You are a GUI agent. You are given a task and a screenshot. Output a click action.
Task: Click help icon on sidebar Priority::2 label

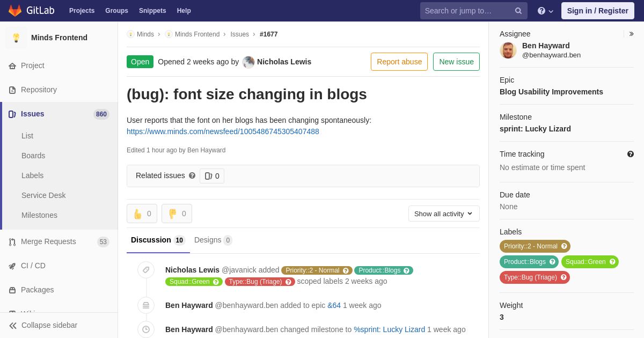pos(564,246)
